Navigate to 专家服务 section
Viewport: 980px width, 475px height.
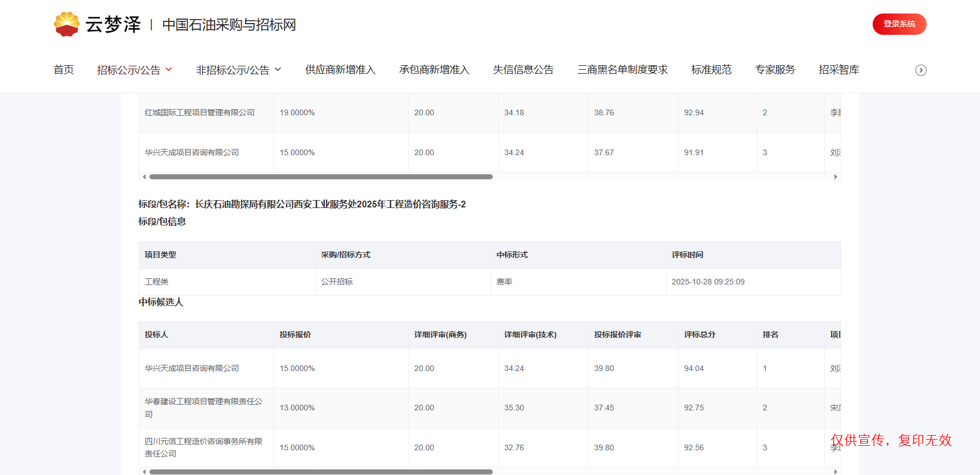[775, 70]
